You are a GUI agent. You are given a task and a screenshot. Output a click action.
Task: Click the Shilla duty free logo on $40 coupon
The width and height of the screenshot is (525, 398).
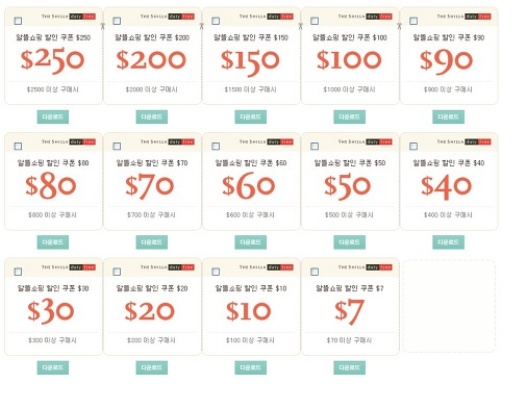coord(464,142)
